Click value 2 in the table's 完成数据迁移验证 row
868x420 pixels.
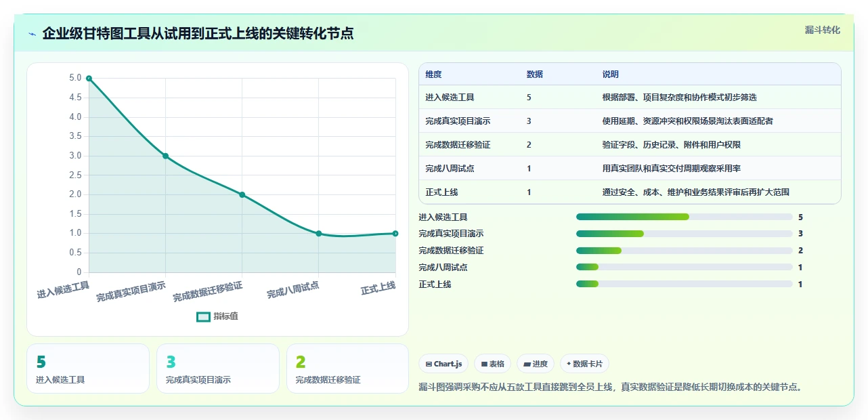pyautogui.click(x=529, y=145)
